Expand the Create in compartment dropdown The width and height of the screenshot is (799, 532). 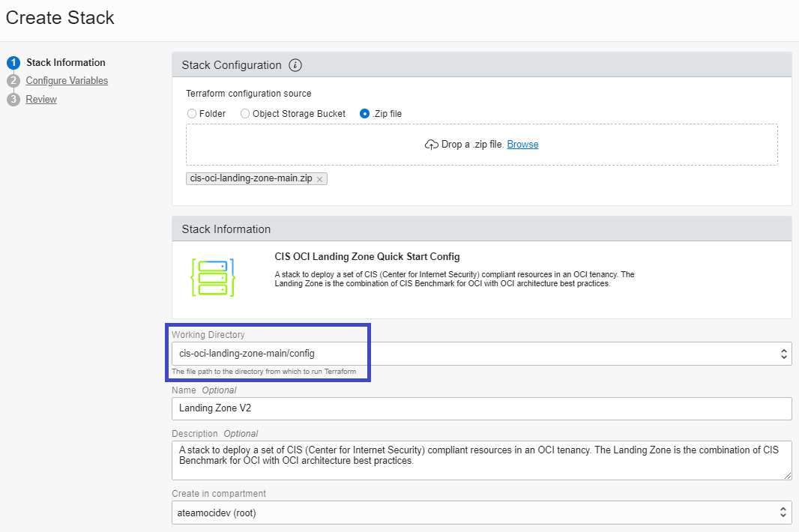pos(481,512)
